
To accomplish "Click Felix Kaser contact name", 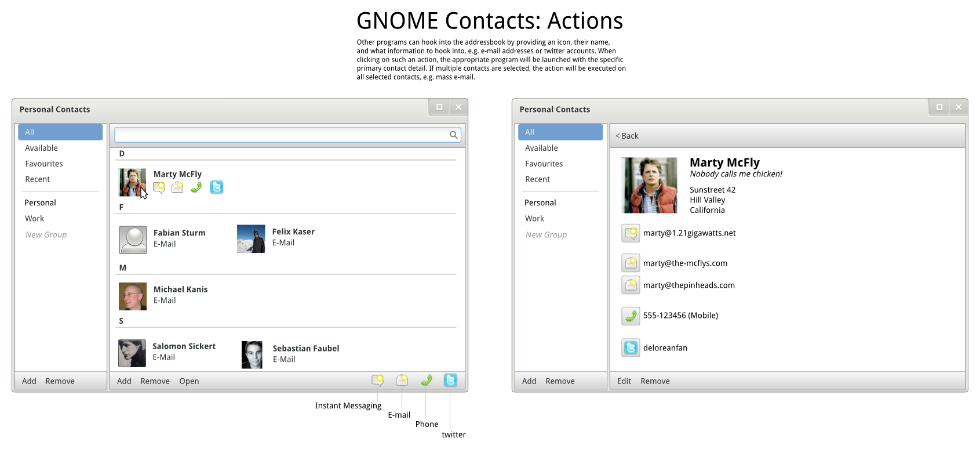I will pyautogui.click(x=293, y=231).
